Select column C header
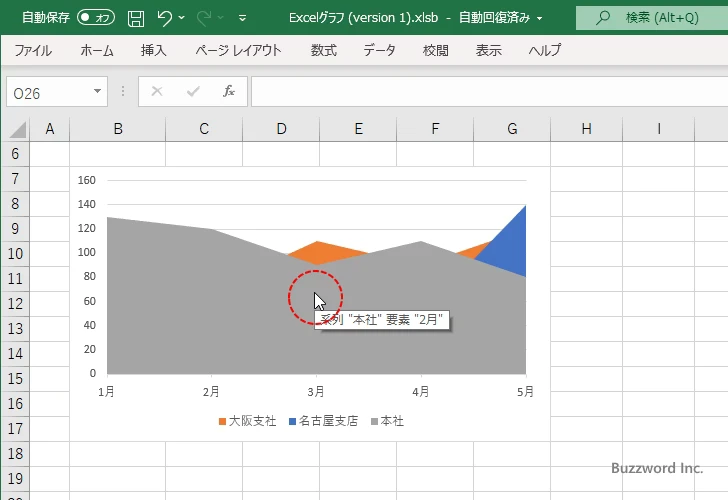The image size is (728, 500). point(204,129)
